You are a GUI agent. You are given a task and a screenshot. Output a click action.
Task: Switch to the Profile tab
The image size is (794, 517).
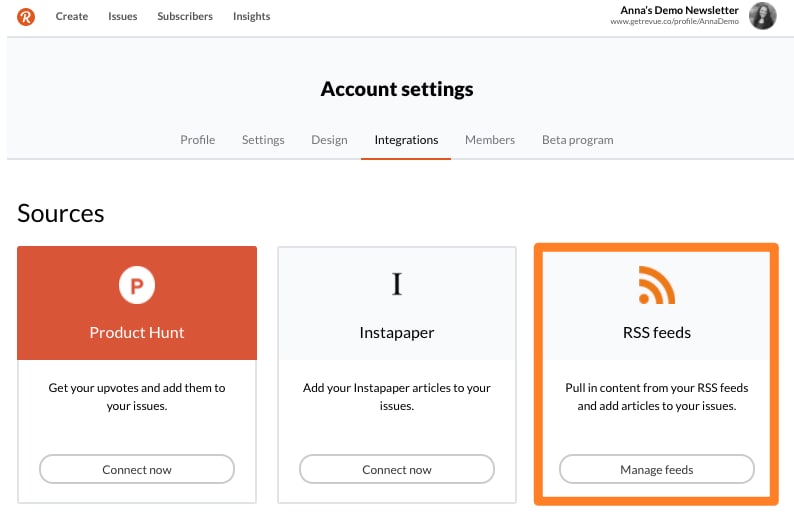(x=198, y=140)
